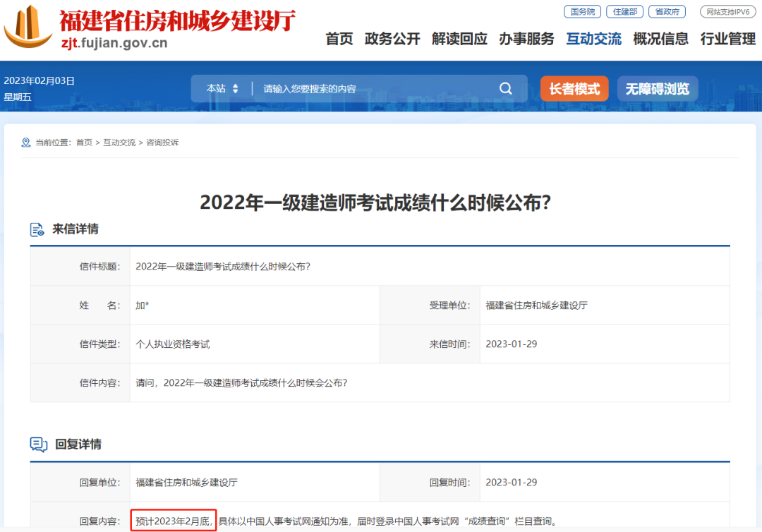Select 解读回应 in the navigation bar
This screenshot has width=762, height=532.
[x=459, y=40]
